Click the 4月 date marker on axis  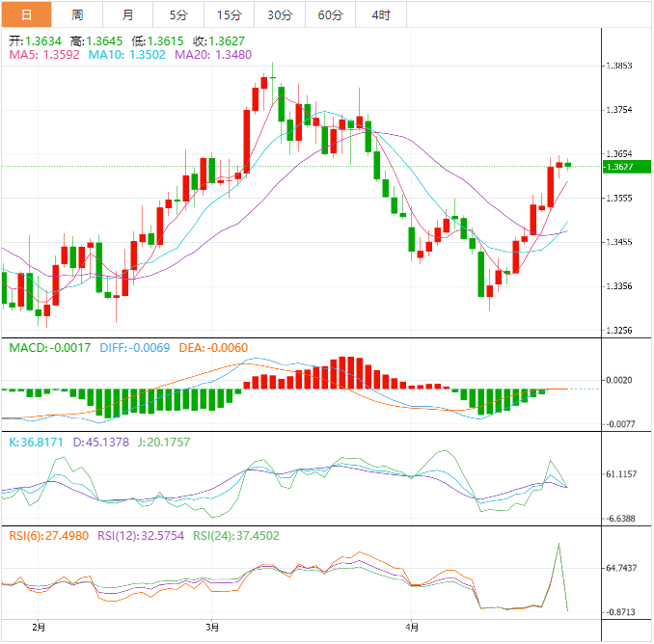(412, 627)
